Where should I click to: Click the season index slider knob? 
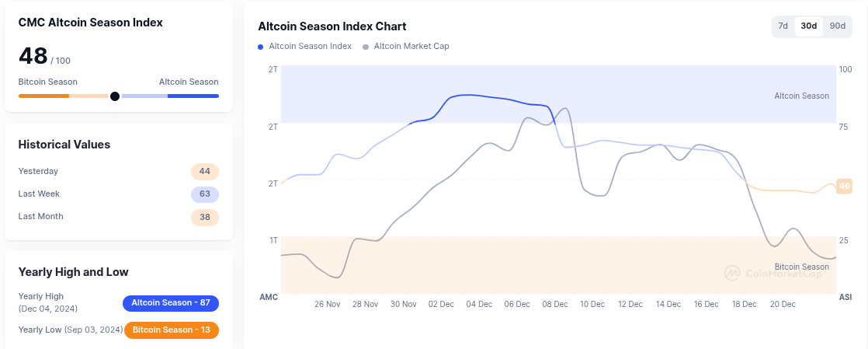tap(115, 96)
